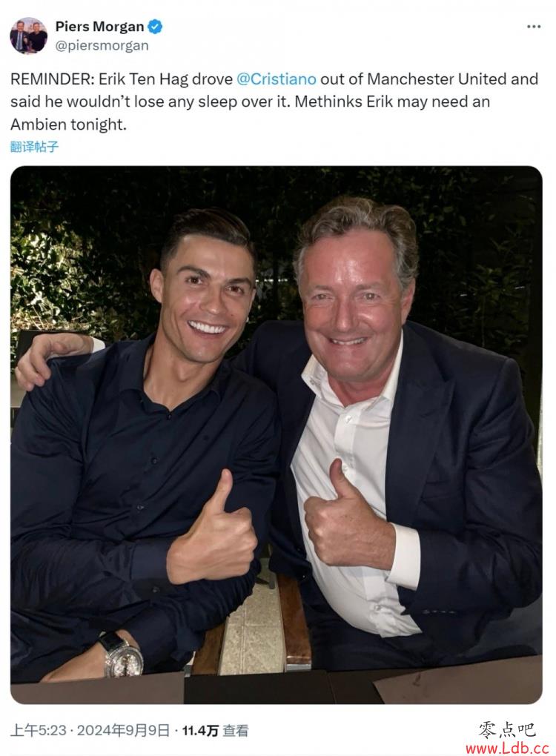Image resolution: width=556 pixels, height=756 pixels.
Task: Click the wristwatch in the photo
Action: (122, 656)
